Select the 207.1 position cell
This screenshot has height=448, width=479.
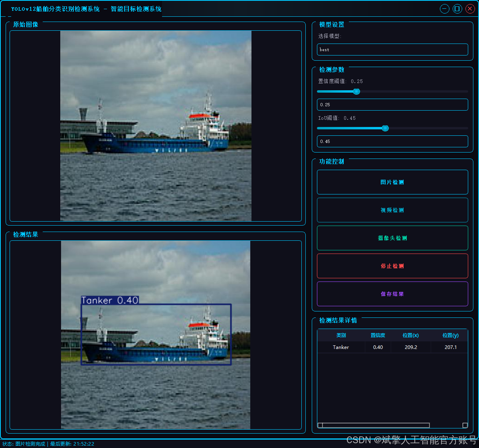(450, 347)
